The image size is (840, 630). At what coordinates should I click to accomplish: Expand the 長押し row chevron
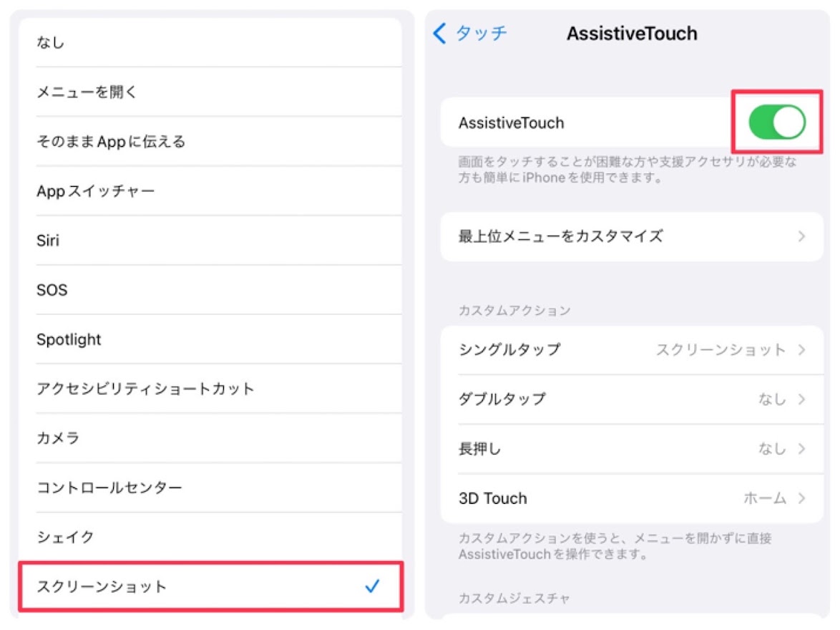(x=801, y=449)
